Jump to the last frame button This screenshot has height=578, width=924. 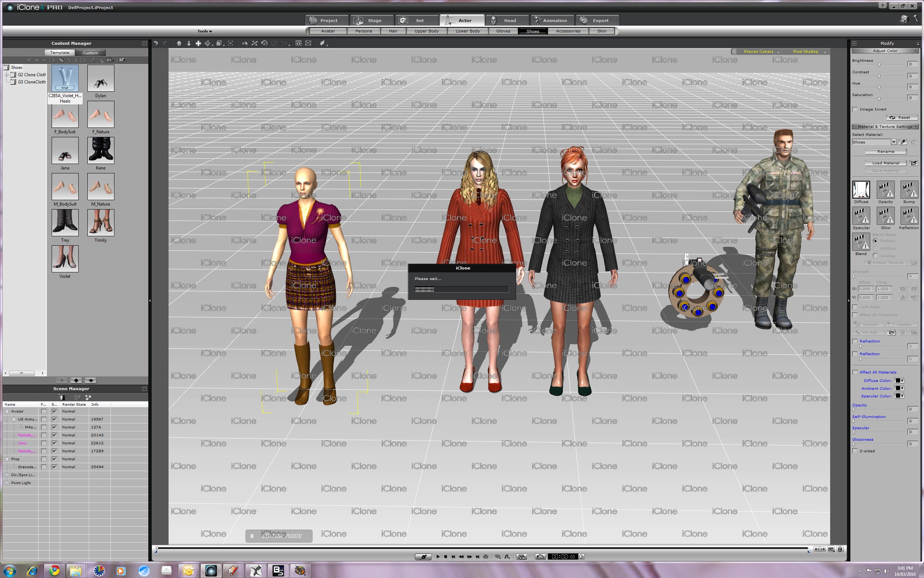(478, 557)
